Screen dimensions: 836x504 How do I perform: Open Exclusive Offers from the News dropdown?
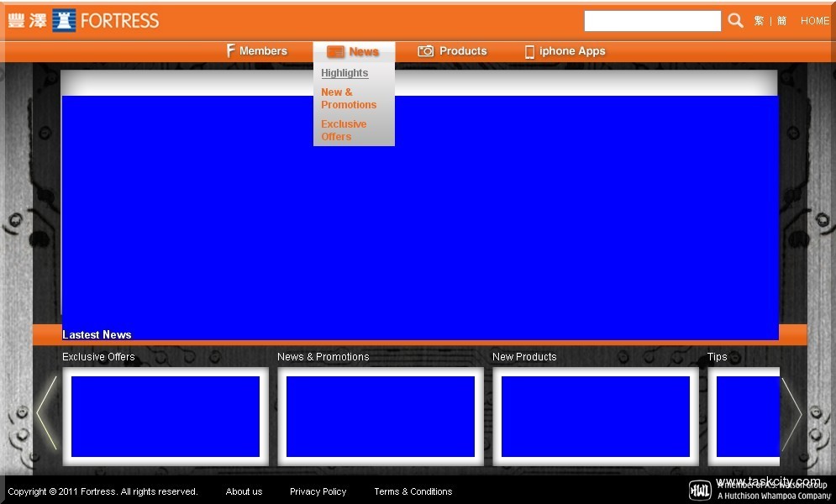[344, 130]
